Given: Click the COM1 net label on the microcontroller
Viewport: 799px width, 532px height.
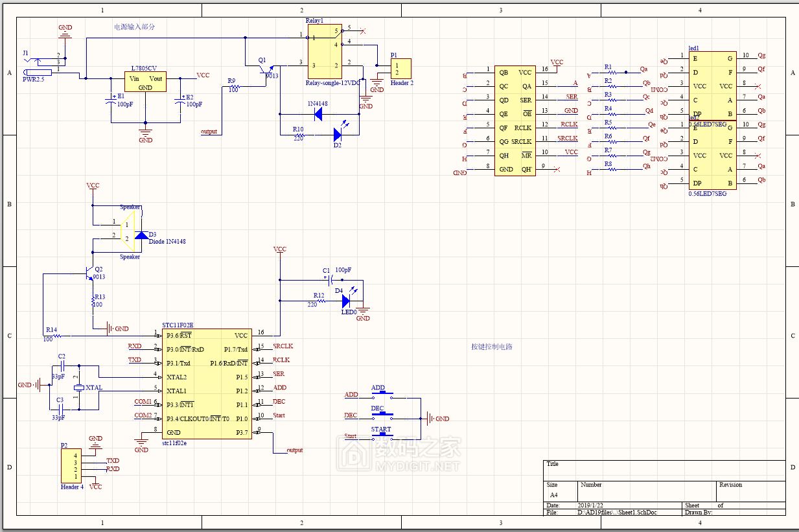Looking at the screenshot, I should tap(143, 402).
